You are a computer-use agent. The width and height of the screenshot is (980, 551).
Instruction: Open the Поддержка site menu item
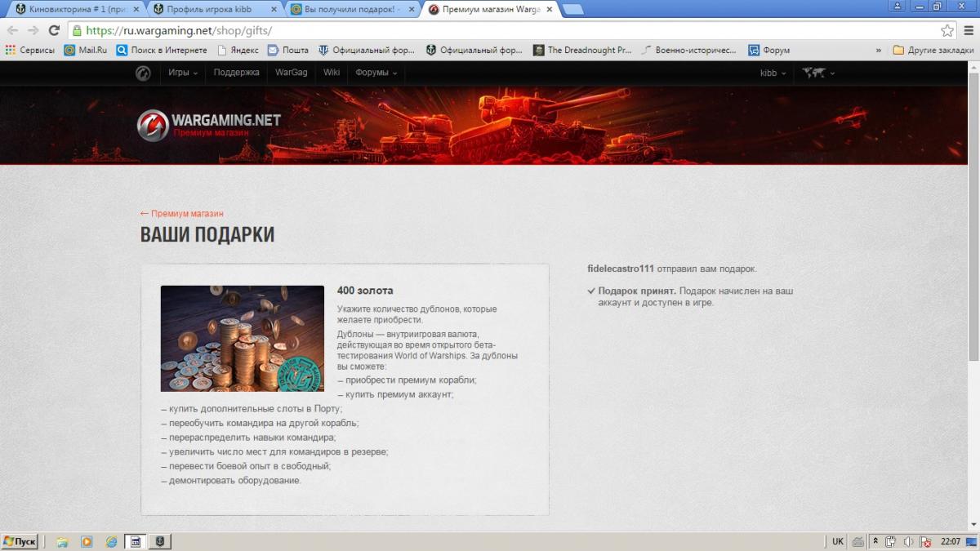coord(237,73)
